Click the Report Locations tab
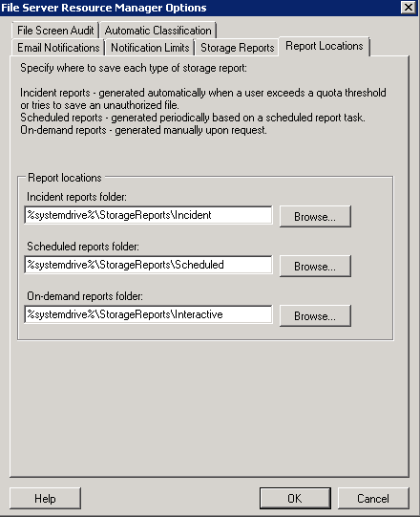Screen dimensions: 420x517 click(x=325, y=46)
